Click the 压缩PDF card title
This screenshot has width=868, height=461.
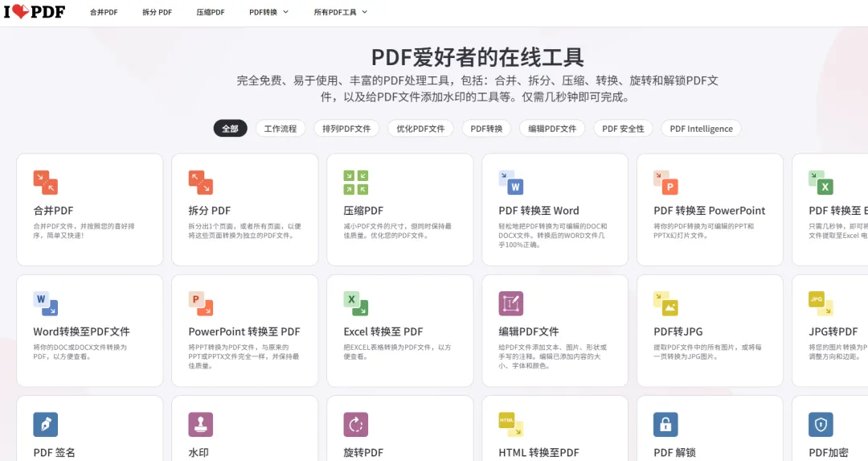(363, 211)
